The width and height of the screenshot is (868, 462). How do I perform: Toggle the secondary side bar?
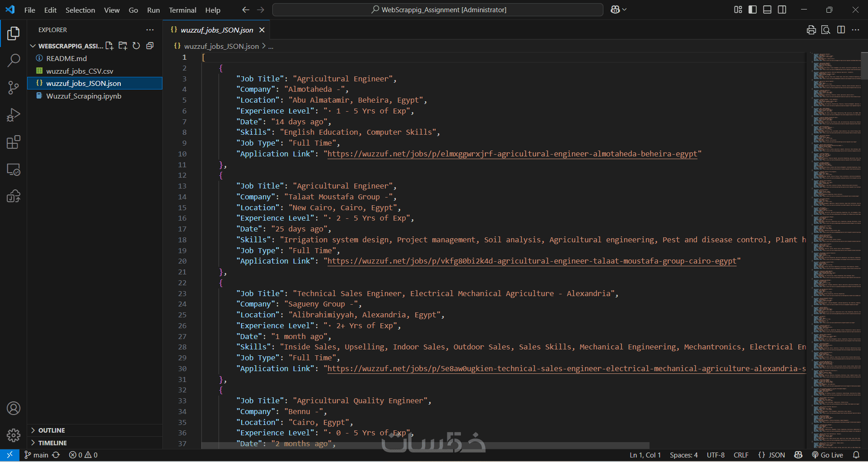[782, 9]
